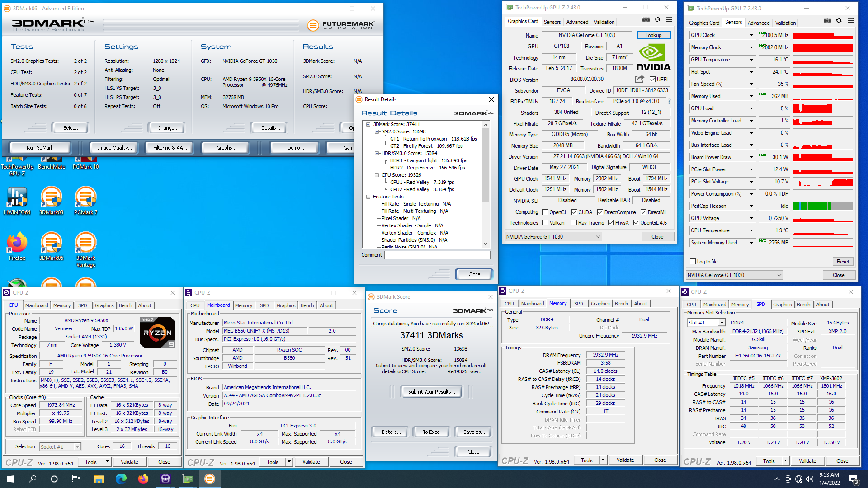
Task: Switch to the About tab in CPU-Z SPD window
Action: tap(823, 305)
